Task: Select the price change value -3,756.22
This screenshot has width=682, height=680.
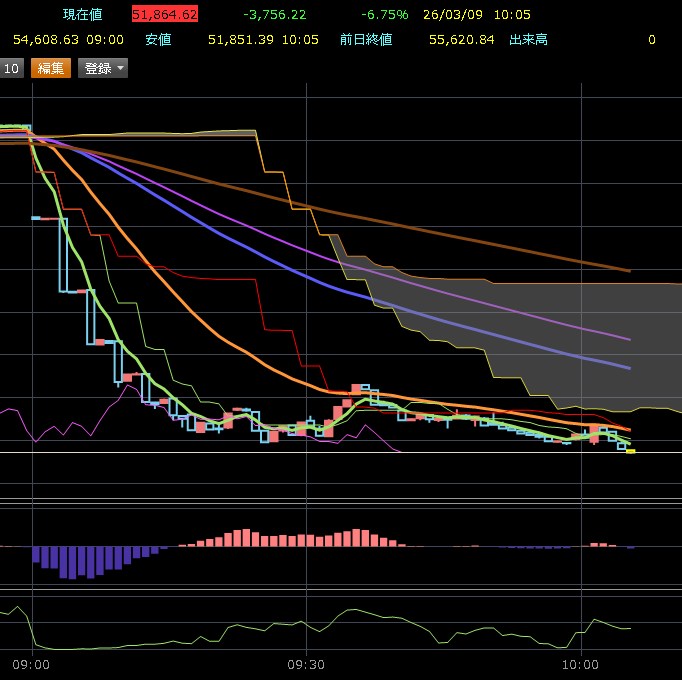Action: coord(274,15)
